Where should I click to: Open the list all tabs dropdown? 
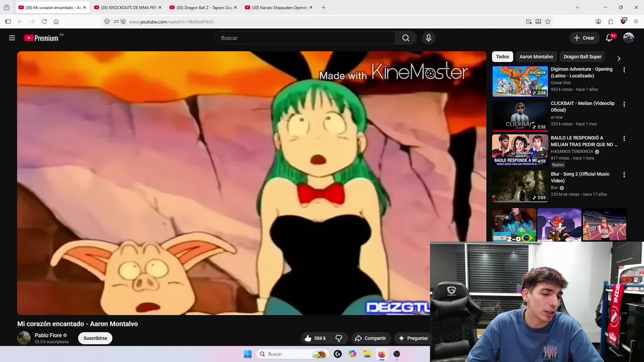[577, 8]
